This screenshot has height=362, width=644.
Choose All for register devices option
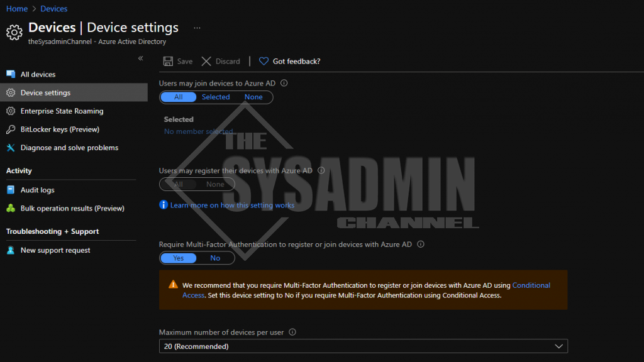click(x=178, y=184)
